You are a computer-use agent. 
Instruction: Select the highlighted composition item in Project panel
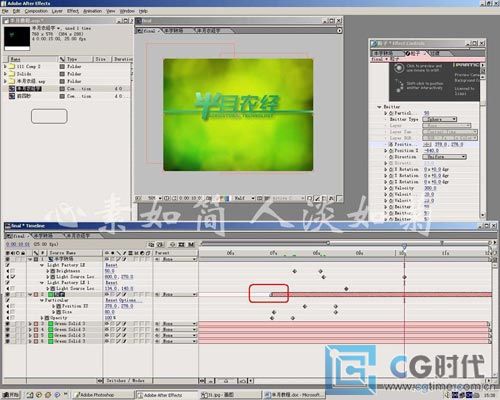(29, 89)
